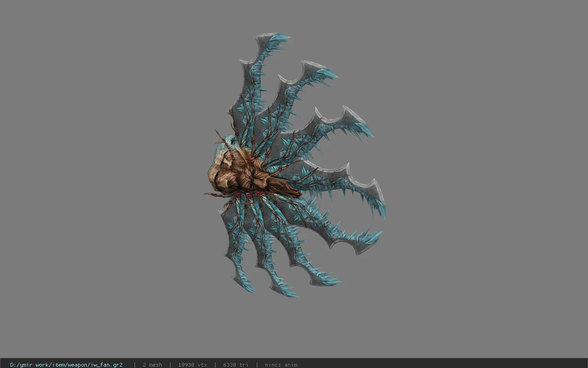588x368 pixels.
Task: Click the '6330 tri' triangle count
Action: click(236, 365)
